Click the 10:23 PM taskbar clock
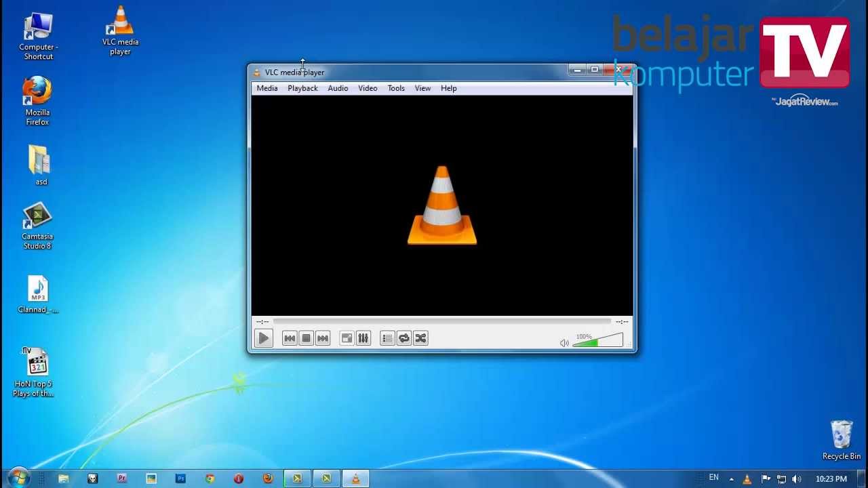The height and width of the screenshot is (488, 868). click(831, 479)
